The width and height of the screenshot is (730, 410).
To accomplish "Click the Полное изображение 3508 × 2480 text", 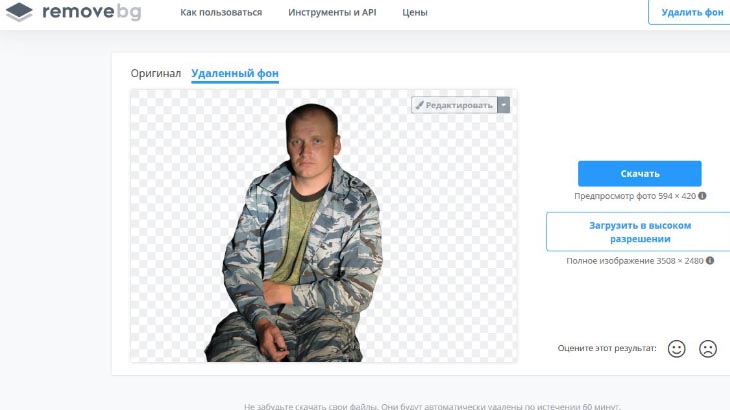I will tap(635, 261).
